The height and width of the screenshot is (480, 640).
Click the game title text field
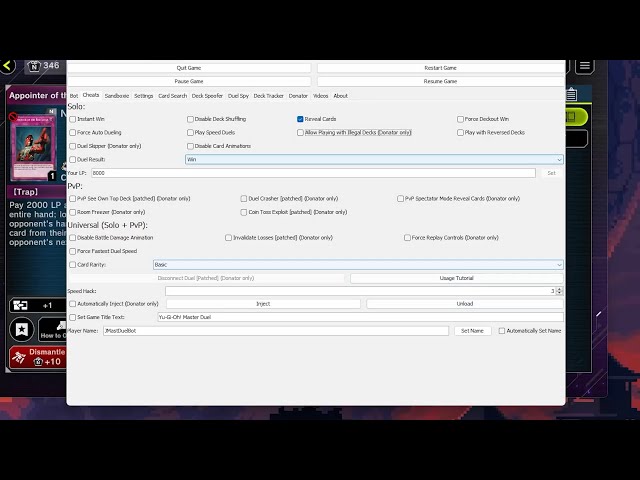[x=360, y=317]
